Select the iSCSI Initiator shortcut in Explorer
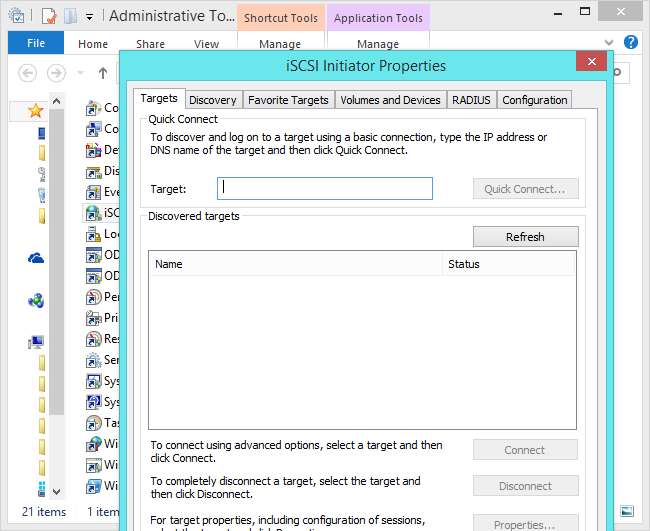The height and width of the screenshot is (531, 650). click(102, 213)
